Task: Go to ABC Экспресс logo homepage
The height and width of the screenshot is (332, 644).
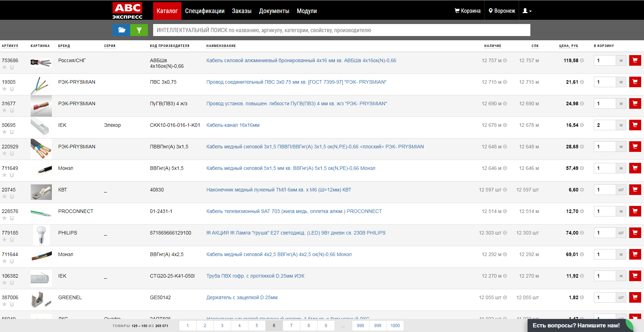Action: pyautogui.click(x=127, y=10)
